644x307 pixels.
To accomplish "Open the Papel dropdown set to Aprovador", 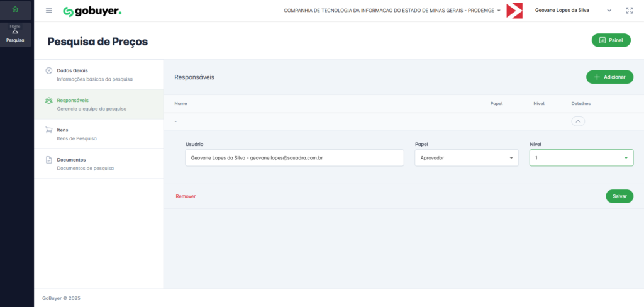I will [466, 158].
